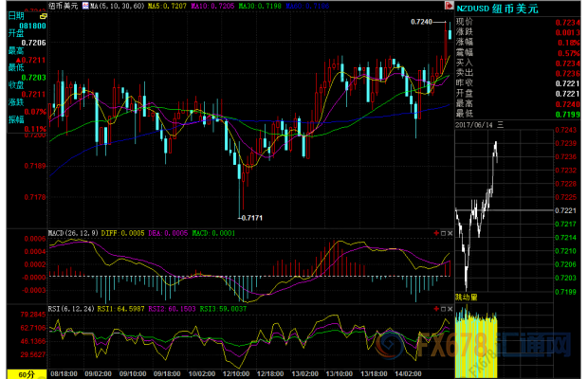Viewport: 588px width, 379px height.
Task: Click the 跳动量 tick volume label
Action: click(468, 297)
